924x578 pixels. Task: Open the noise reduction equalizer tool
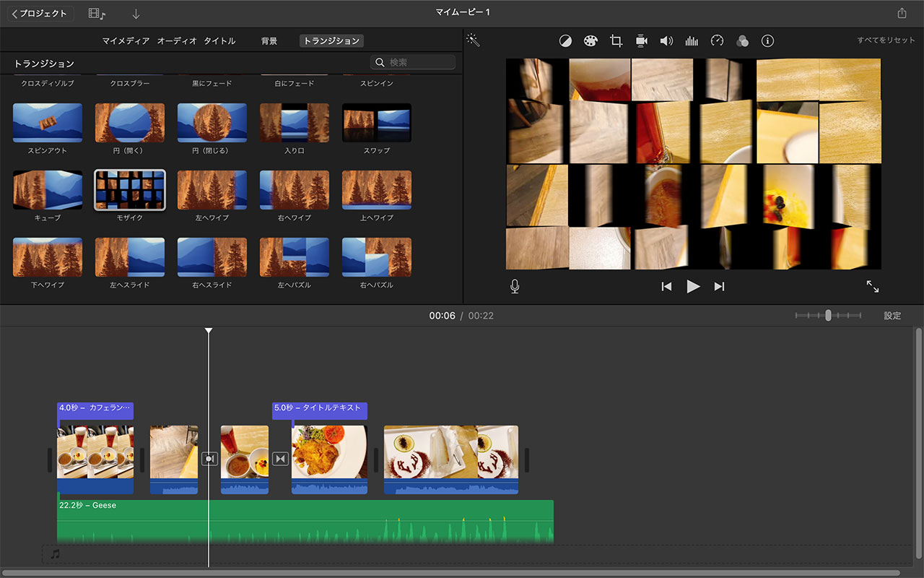(692, 41)
